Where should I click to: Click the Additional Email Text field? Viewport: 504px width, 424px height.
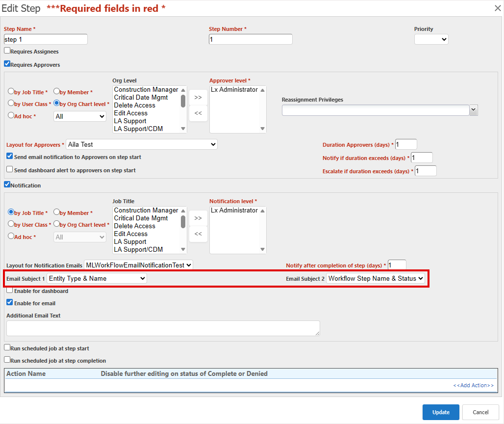[x=163, y=328]
